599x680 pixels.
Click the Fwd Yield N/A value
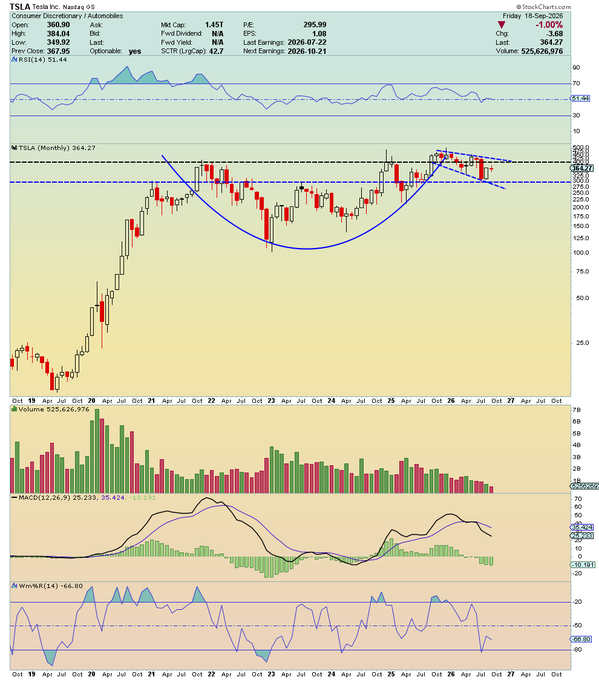[218, 42]
